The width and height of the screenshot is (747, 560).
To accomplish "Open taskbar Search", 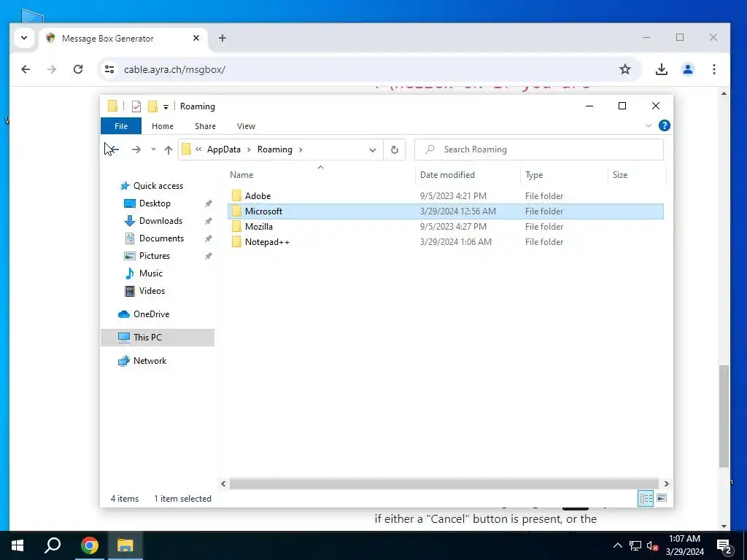I will 53,545.
